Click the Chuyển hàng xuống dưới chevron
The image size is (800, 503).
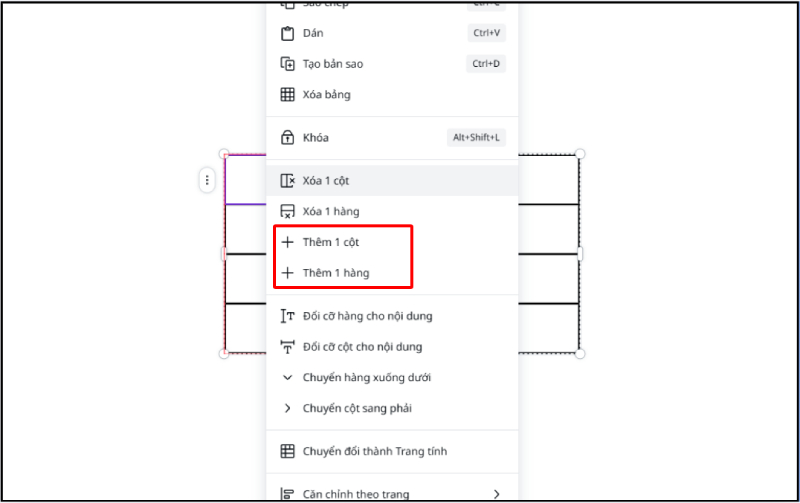click(x=287, y=378)
